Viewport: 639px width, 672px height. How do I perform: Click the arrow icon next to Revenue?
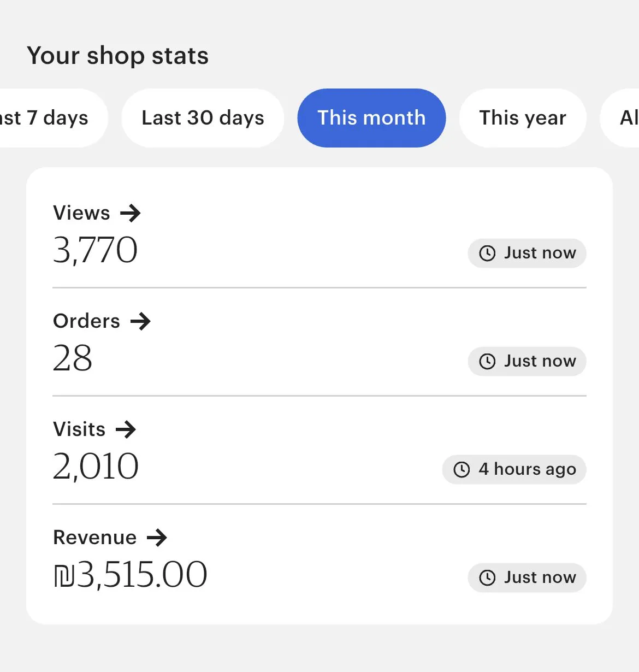(x=157, y=538)
